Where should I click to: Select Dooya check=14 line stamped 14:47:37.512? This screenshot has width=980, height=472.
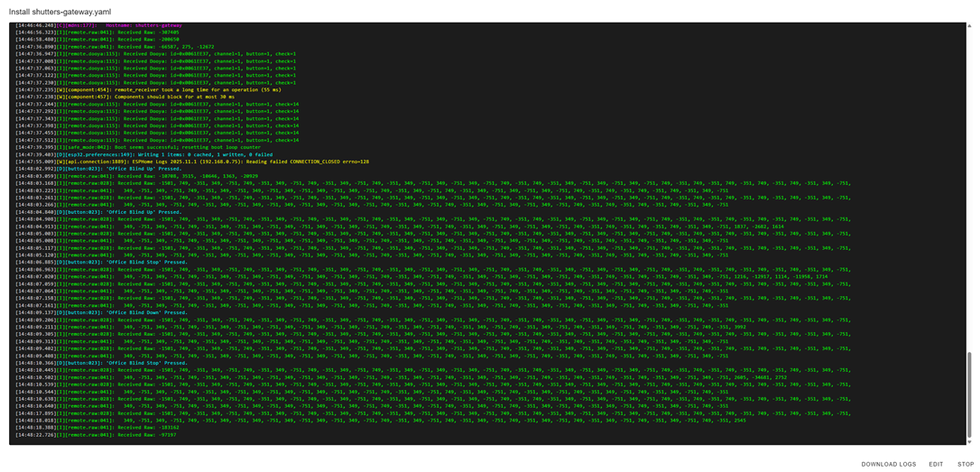(x=157, y=140)
